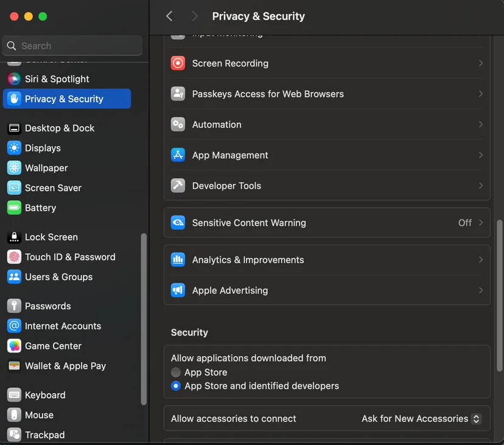
Task: Open Sensitive Content Warning chevron
Action: pyautogui.click(x=480, y=223)
